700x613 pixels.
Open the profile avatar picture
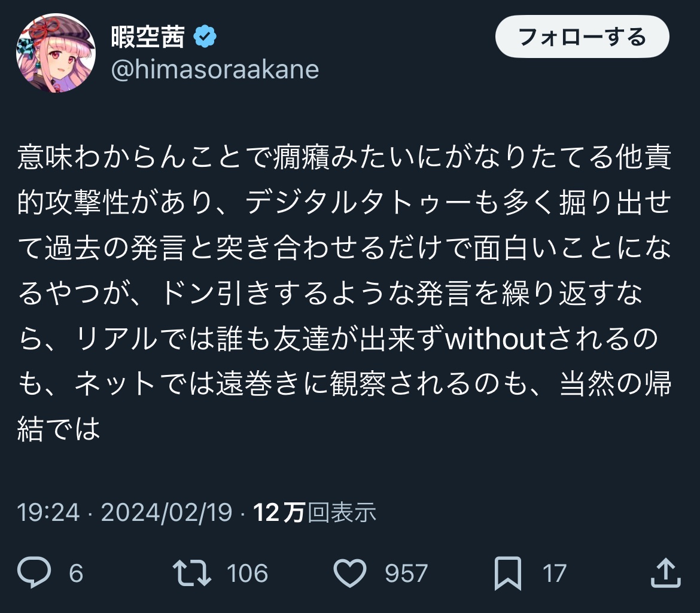[x=56, y=53]
